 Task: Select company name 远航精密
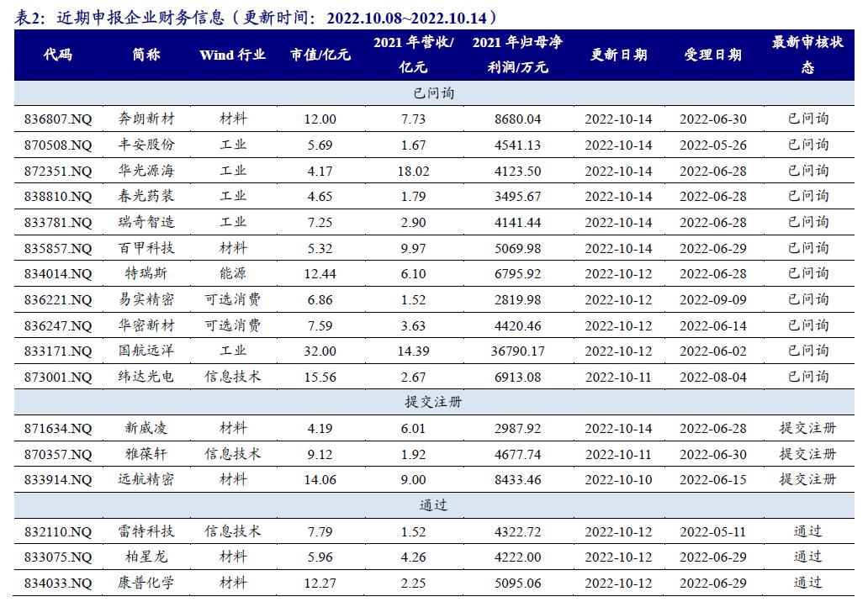(146, 480)
